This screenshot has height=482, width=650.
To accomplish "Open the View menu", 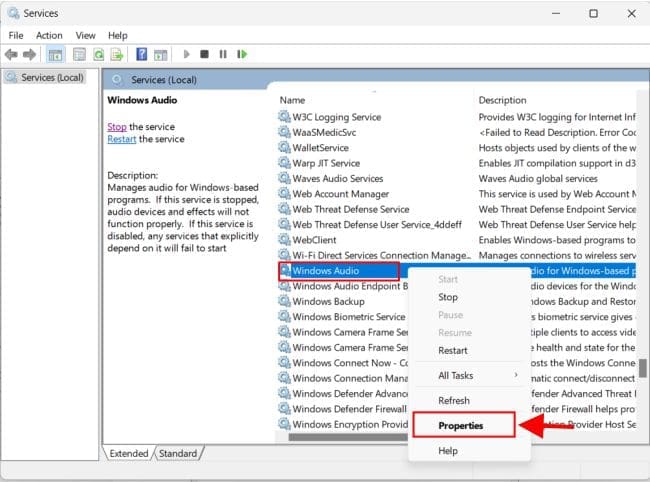I will [x=86, y=35].
